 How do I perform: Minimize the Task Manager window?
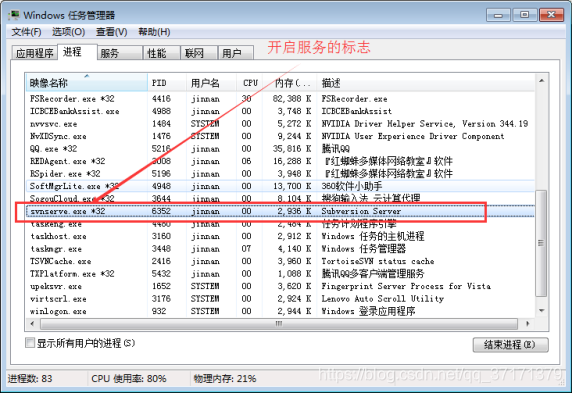click(498, 15)
